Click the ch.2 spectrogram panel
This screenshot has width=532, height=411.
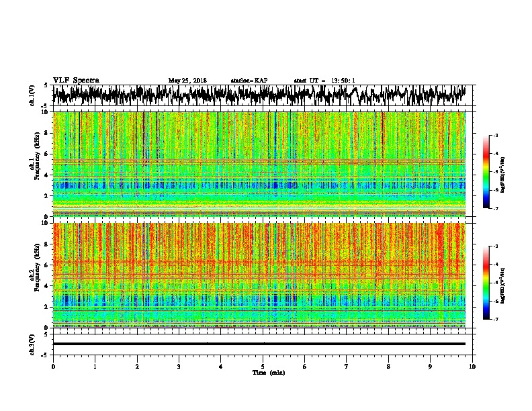click(x=259, y=275)
